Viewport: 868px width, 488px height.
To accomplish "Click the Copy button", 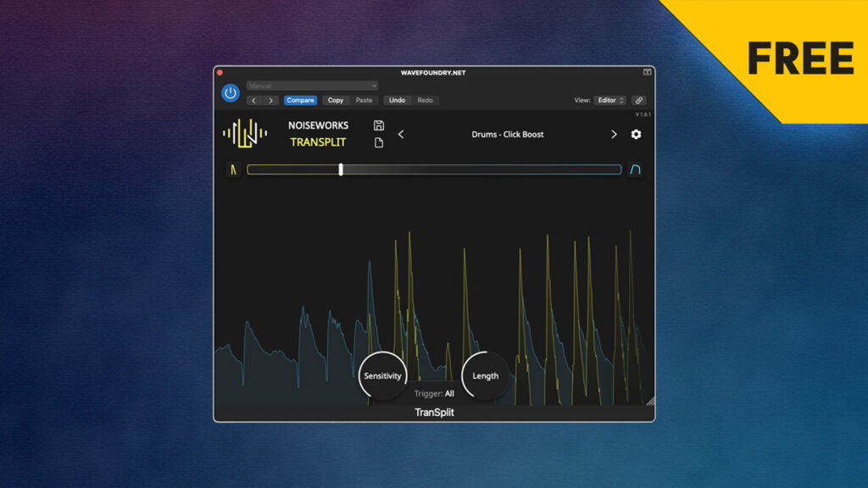I will [336, 100].
